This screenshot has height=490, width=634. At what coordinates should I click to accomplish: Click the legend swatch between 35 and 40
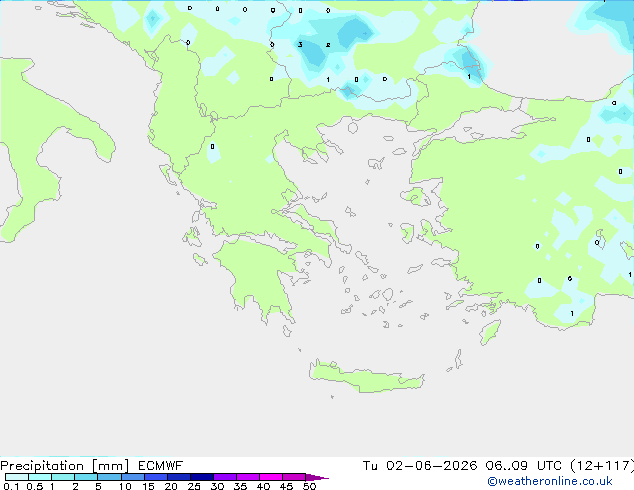[247, 477]
